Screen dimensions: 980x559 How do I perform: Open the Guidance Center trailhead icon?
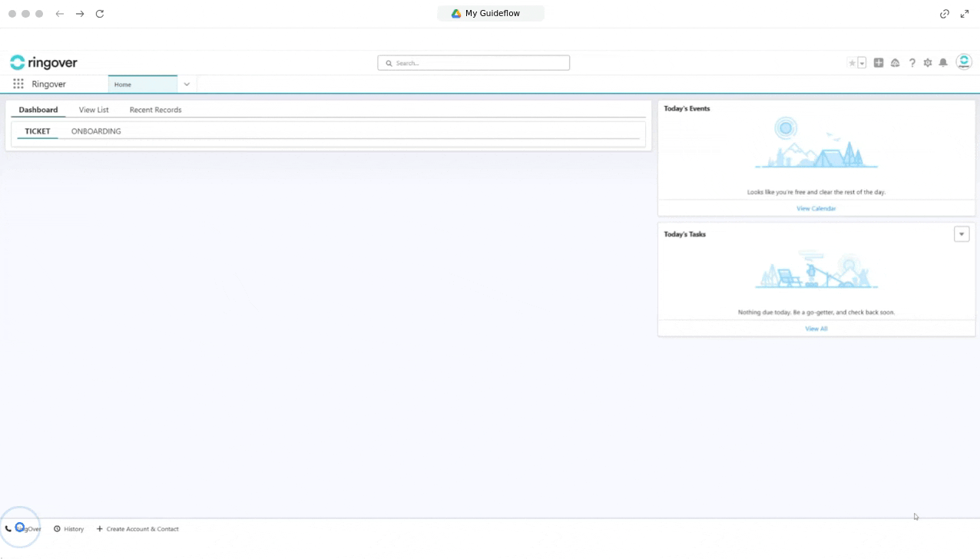pos(895,62)
